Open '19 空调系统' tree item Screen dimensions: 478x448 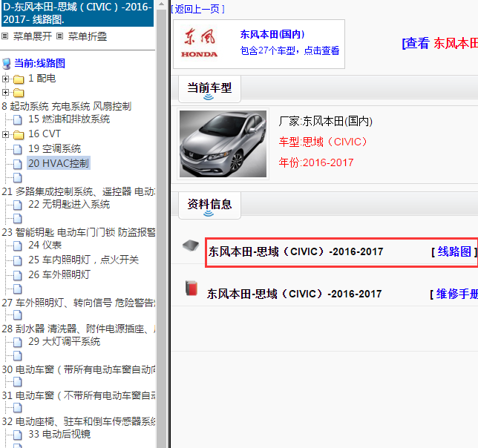(55, 148)
